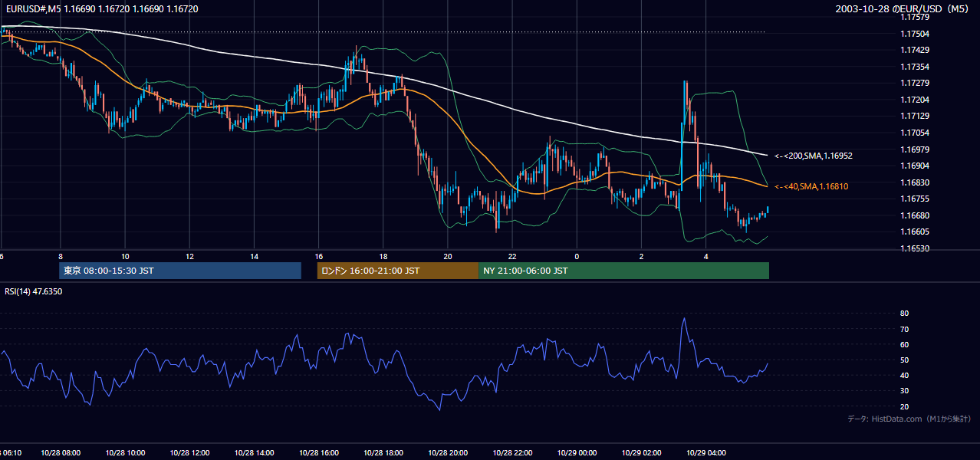Open the HistData.com data source credit

pos(909,419)
